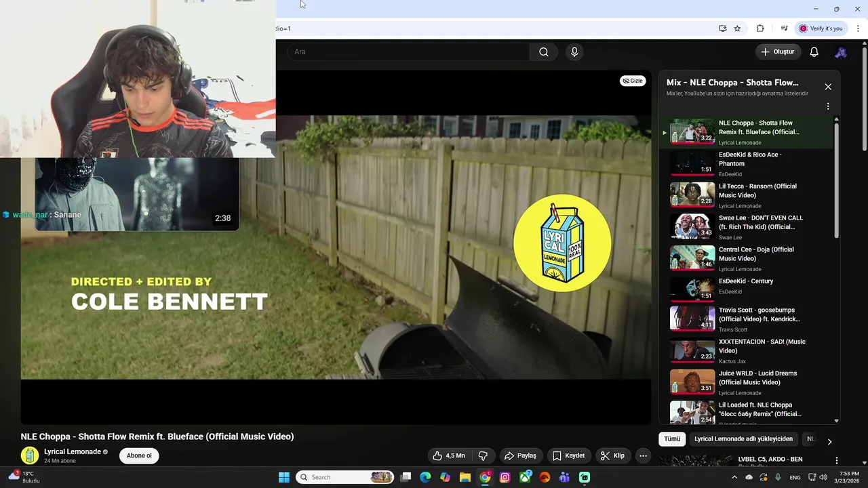Click the Klip scissors button
The width and height of the screenshot is (868, 488).
point(612,456)
